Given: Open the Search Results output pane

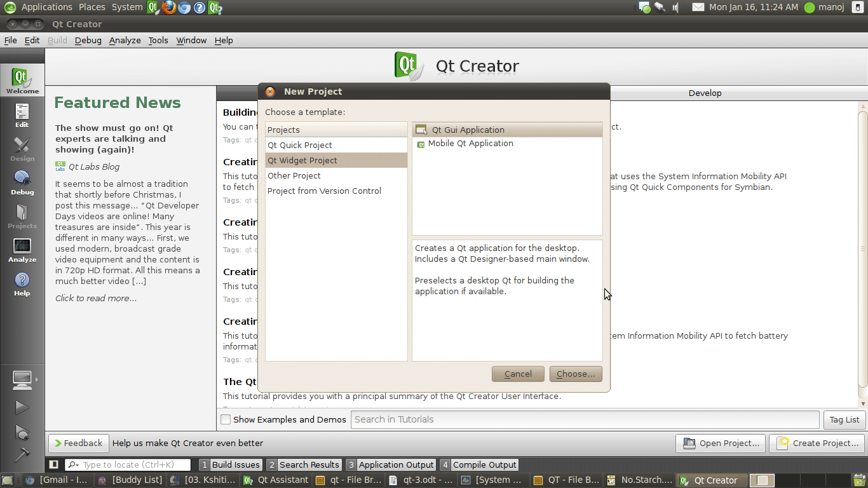Looking at the screenshot, I should 304,464.
